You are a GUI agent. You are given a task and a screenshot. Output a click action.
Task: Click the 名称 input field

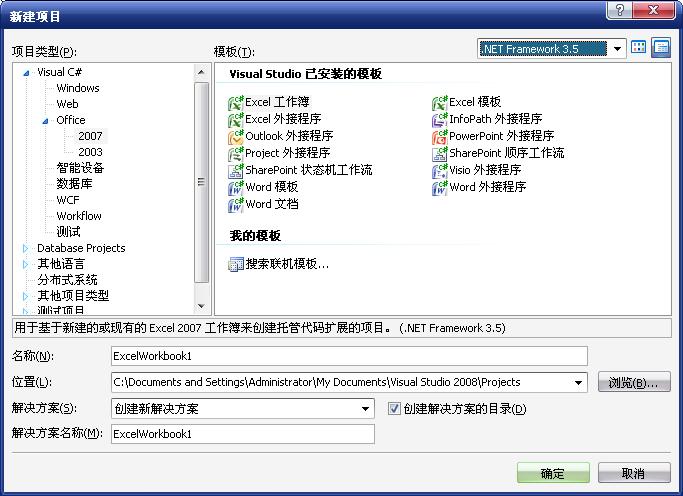tap(349, 356)
